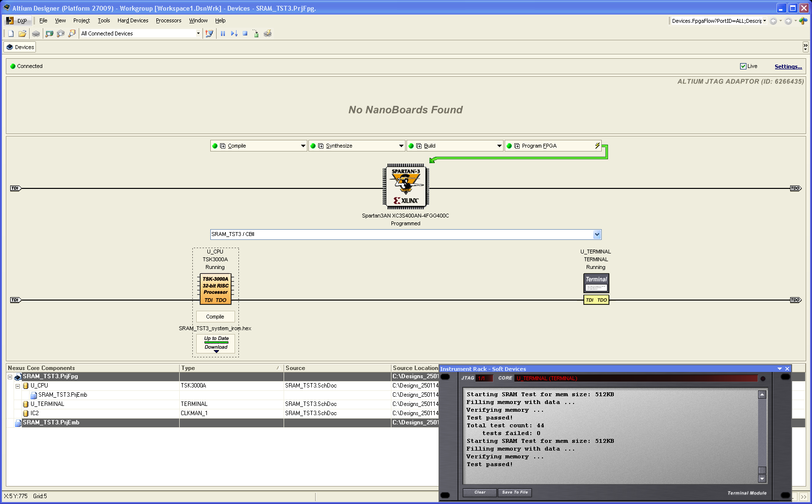Click the Clear button in terminal
This screenshot has height=504, width=812.
pos(480,492)
